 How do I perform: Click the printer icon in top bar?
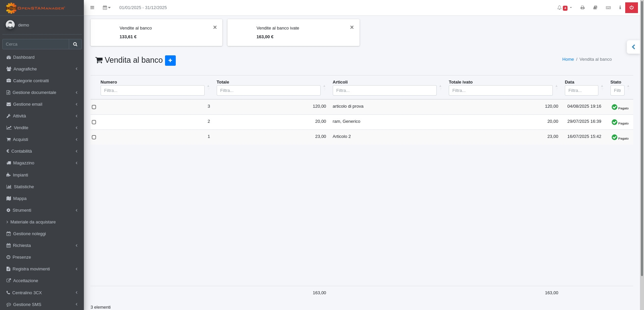click(582, 8)
